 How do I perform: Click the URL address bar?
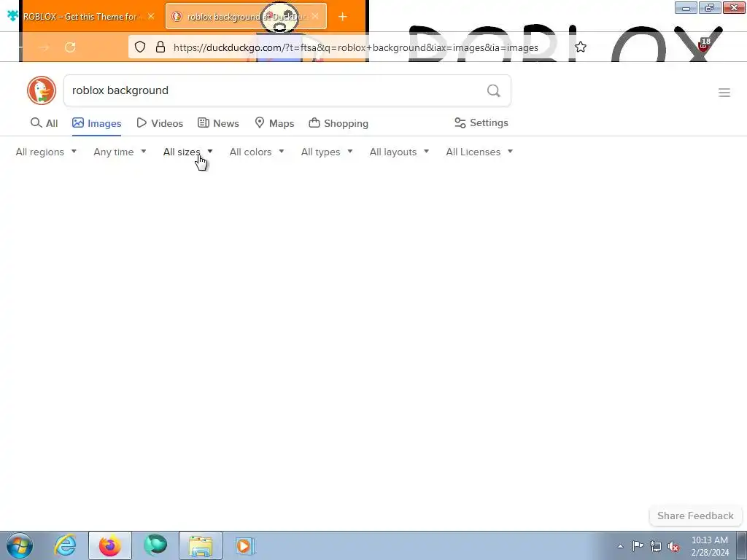[355, 47]
